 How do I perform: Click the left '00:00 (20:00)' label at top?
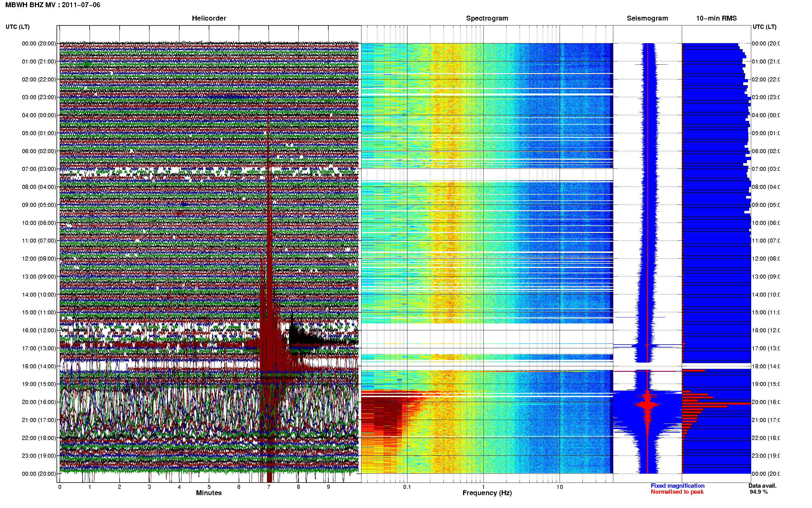(39, 43)
